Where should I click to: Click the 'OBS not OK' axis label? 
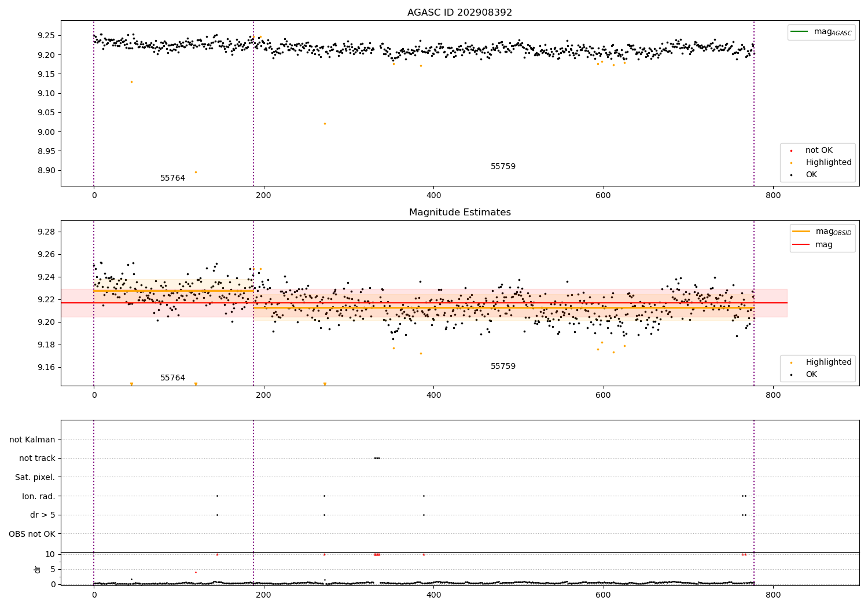click(x=32, y=534)
